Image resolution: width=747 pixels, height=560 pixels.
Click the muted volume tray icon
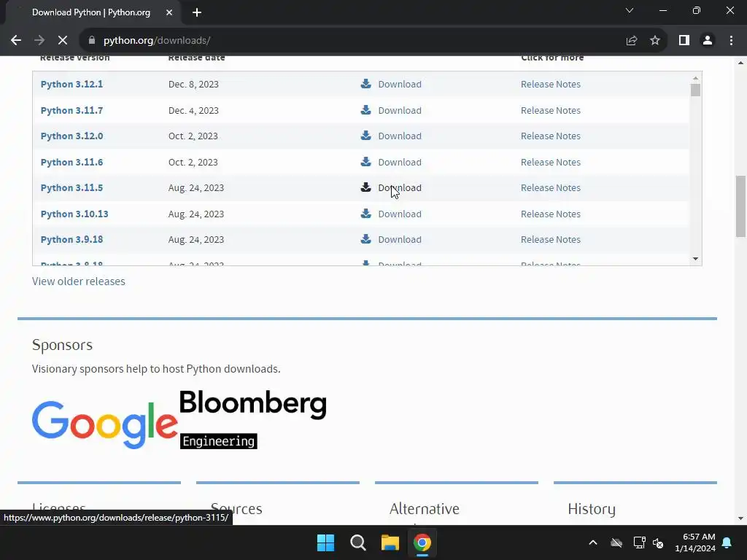(x=658, y=542)
